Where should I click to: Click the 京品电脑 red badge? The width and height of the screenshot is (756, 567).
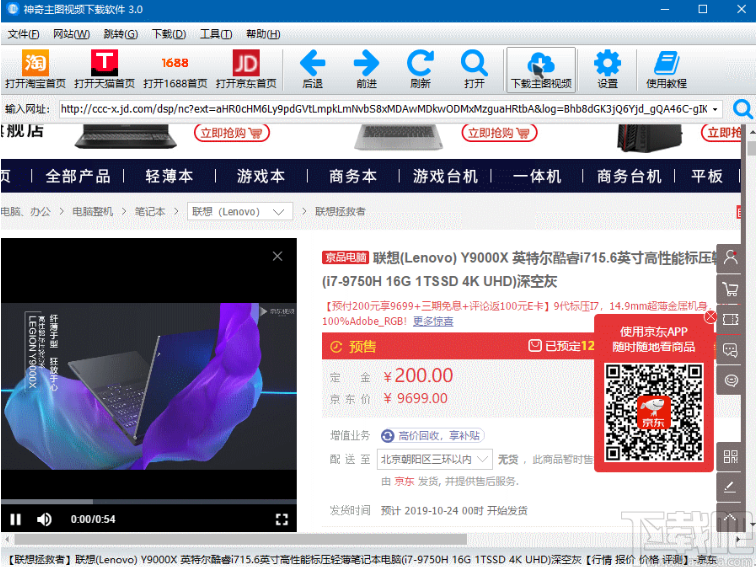(x=345, y=258)
